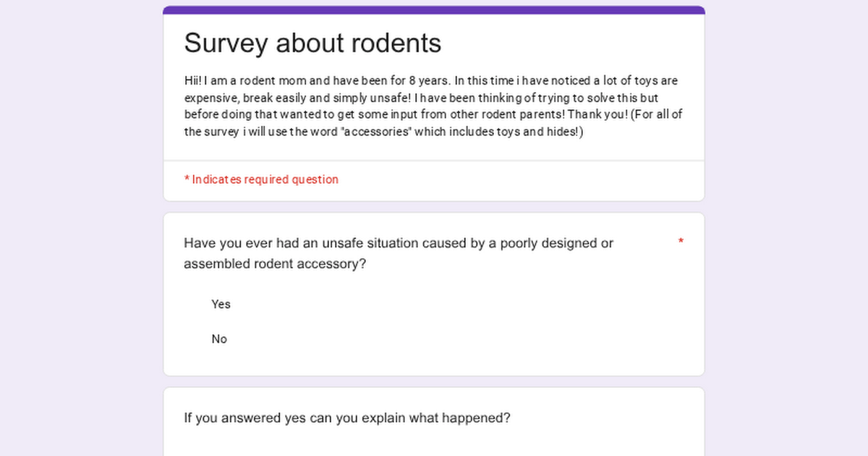The image size is (868, 456).
Task: Click "If you answered yes" question text
Action: click(x=347, y=418)
